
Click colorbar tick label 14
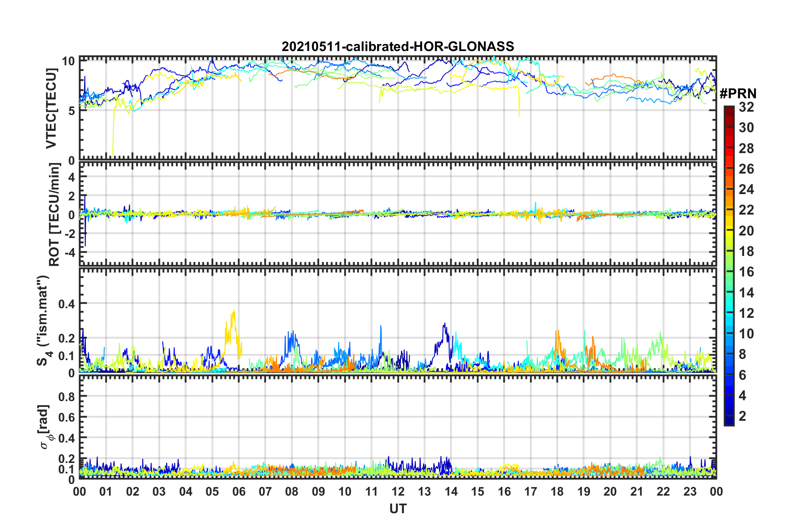point(746,293)
